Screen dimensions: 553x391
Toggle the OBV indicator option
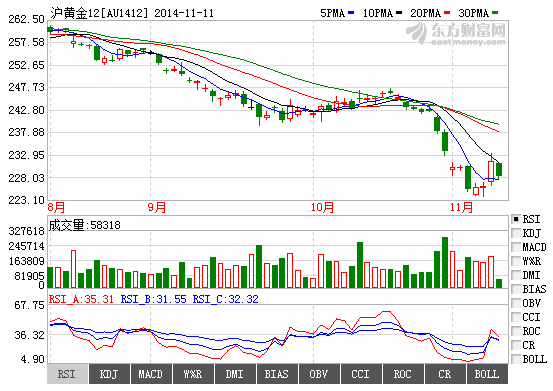point(516,303)
